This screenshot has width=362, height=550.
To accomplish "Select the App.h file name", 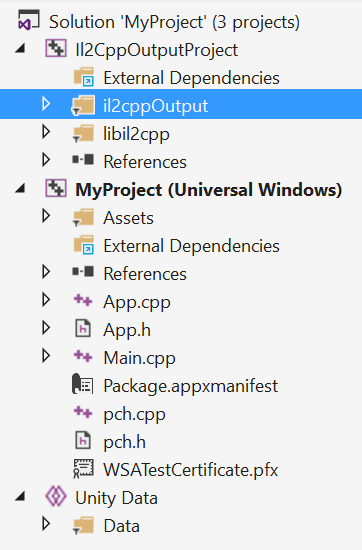I will pyautogui.click(x=127, y=330).
